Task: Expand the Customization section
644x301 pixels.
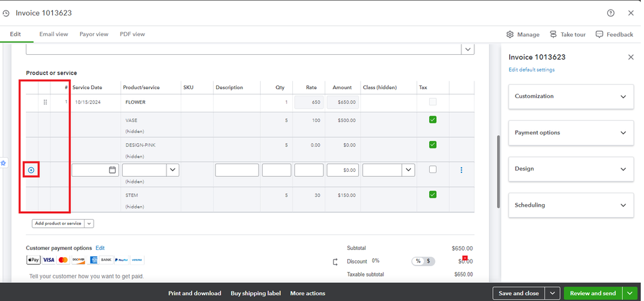Action: tap(568, 96)
